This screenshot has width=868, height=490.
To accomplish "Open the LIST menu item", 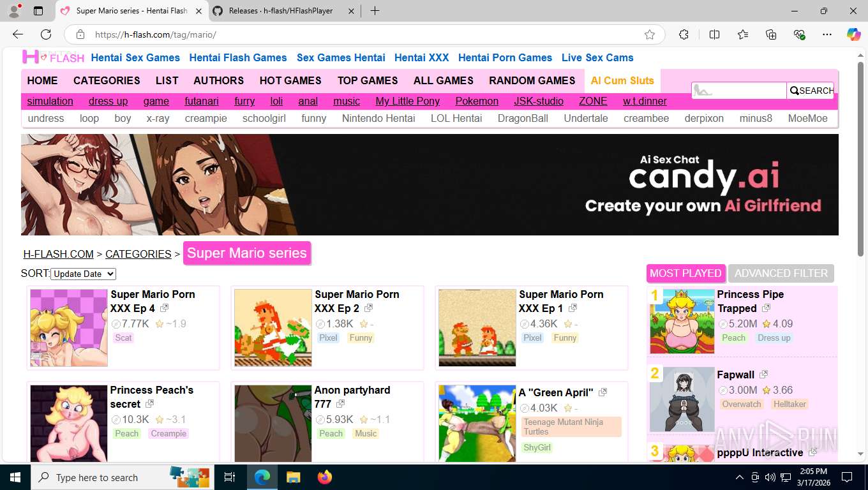I will [167, 80].
